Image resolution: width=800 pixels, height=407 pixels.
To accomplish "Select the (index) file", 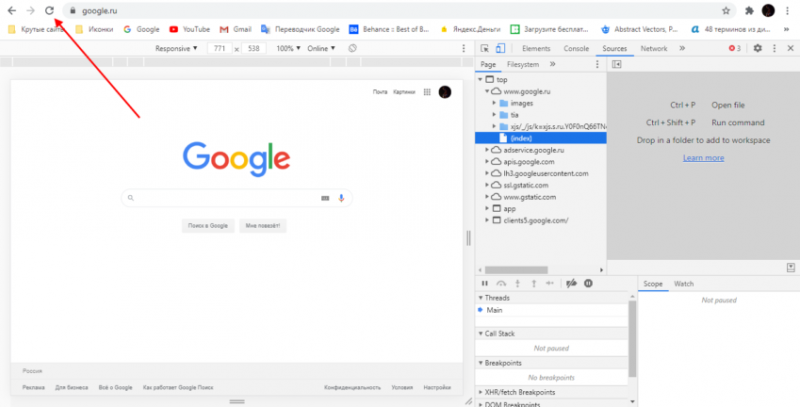I will tap(541, 138).
